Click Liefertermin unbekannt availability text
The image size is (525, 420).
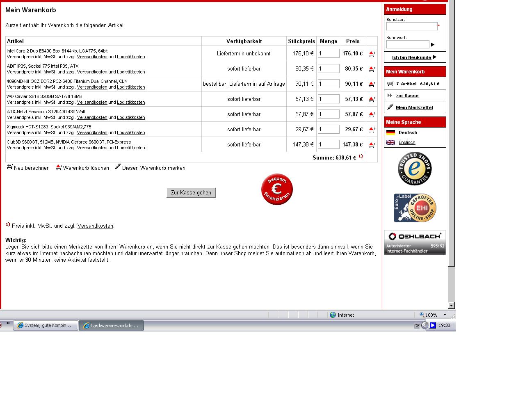click(x=244, y=54)
